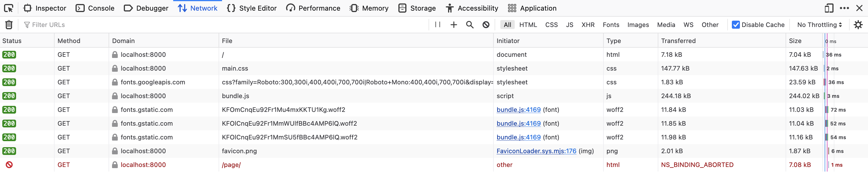
Task: Open bundle.js:4169 link for KFOmCnqEu92Fr1Mu4mxKKTU1Kg.woff2
Action: coord(518,110)
